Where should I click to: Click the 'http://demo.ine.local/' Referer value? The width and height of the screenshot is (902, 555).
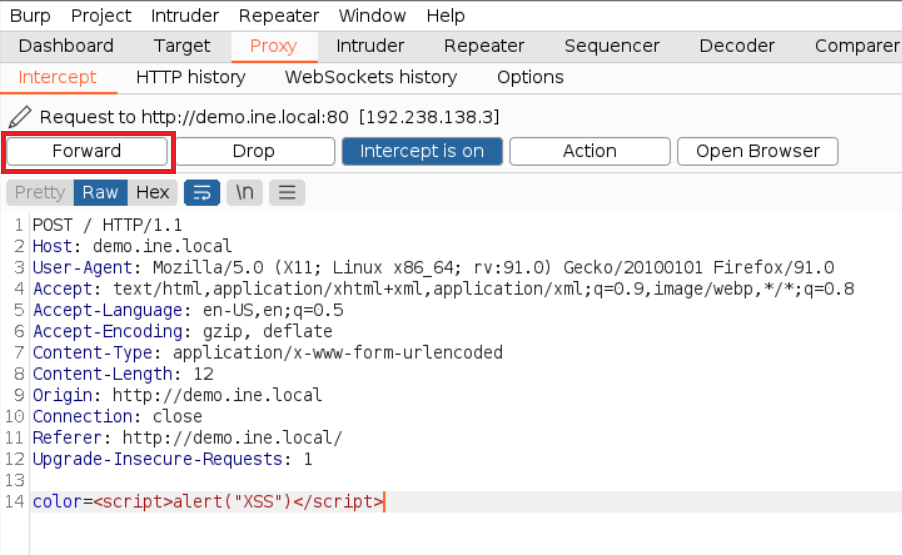(x=232, y=438)
